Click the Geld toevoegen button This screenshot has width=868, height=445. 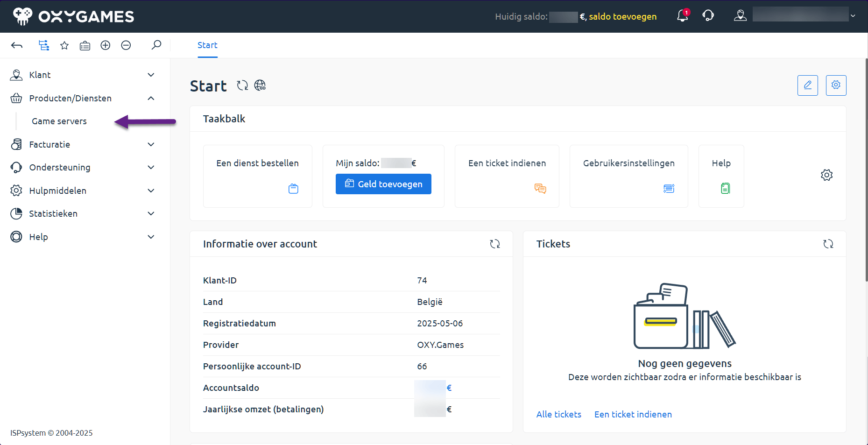click(383, 184)
